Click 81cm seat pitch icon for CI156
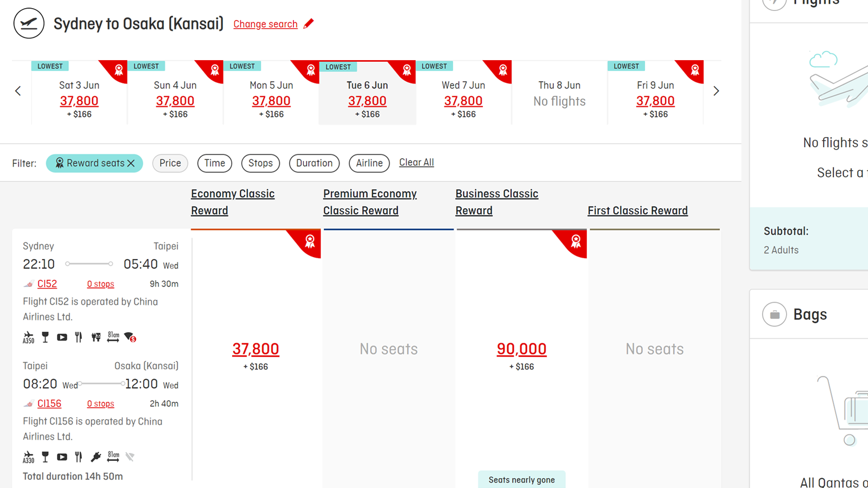This screenshot has width=868, height=488. point(113,457)
